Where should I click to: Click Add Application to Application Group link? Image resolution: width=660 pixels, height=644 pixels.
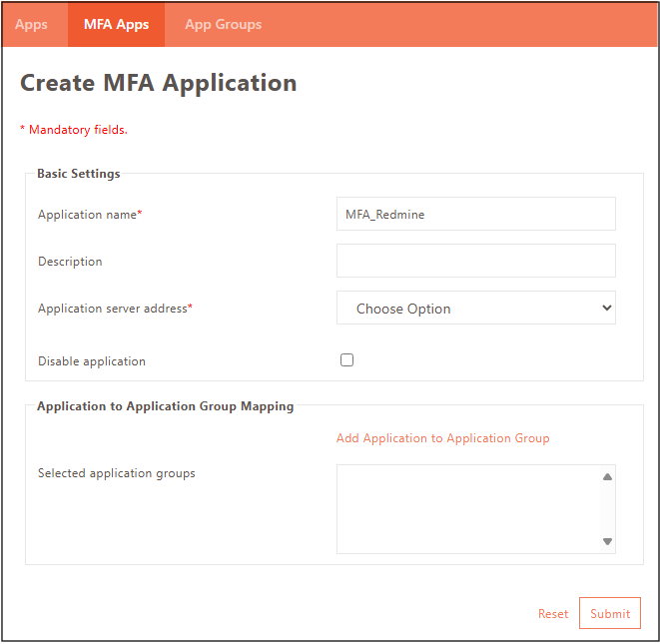442,438
